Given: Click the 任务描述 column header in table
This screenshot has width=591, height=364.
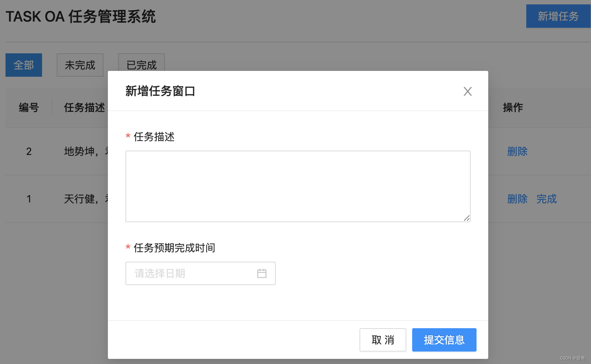Looking at the screenshot, I should click(84, 107).
